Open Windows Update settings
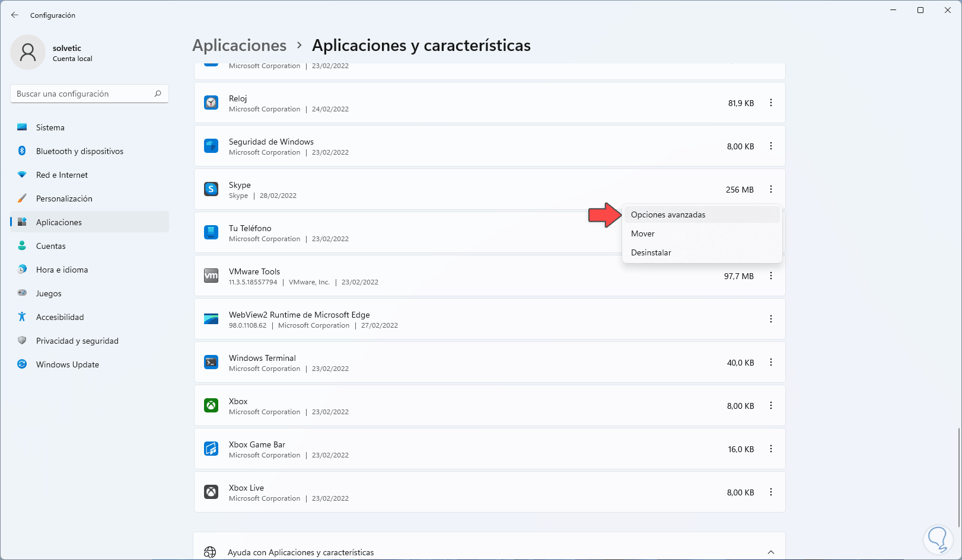This screenshot has height=560, width=962. pos(67,364)
